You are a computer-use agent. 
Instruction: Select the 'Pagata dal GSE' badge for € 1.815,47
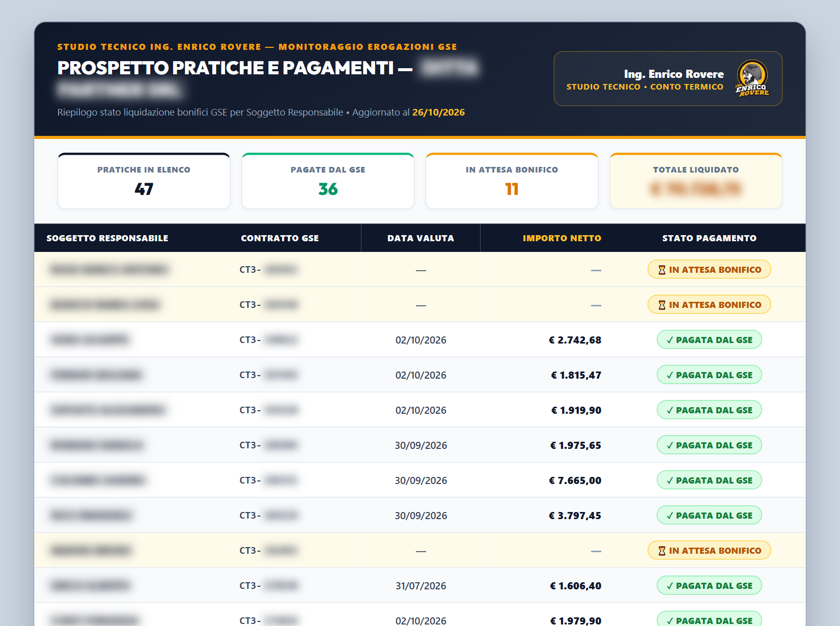click(709, 375)
